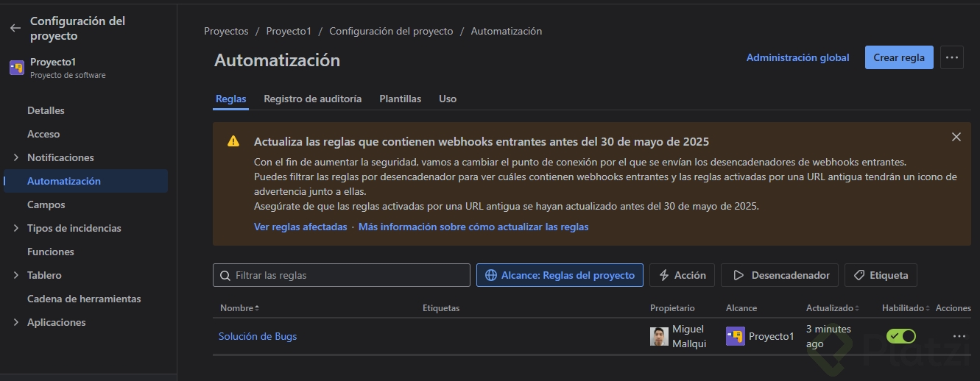Click the Etiquetas column header
980x381 pixels.
(441, 308)
